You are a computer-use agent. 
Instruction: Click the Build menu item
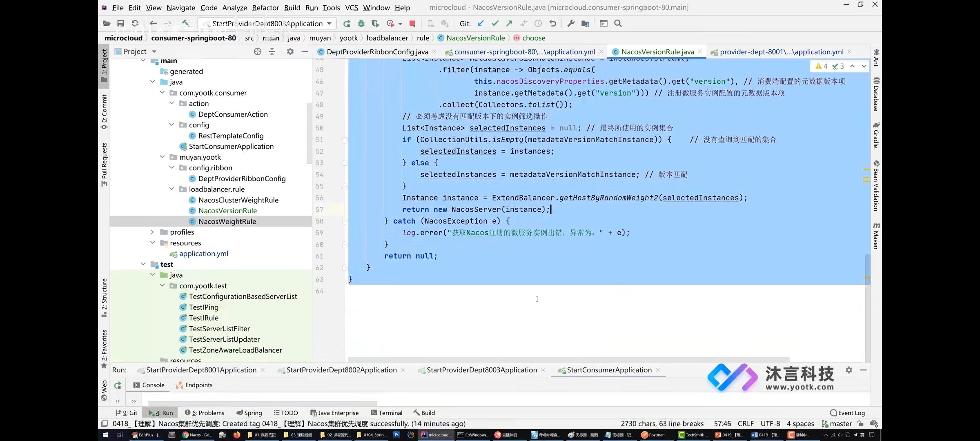[292, 7]
